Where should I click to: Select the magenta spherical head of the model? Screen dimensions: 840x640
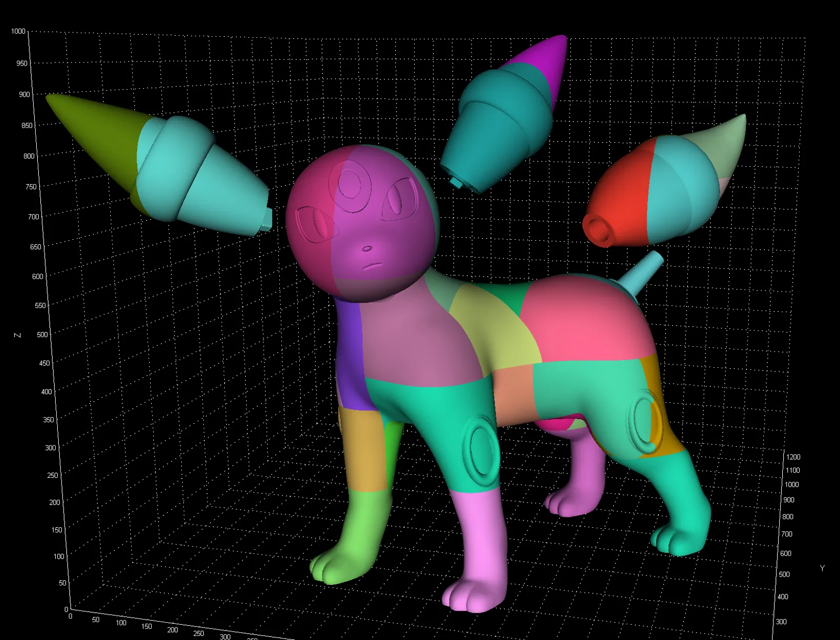tap(362, 223)
